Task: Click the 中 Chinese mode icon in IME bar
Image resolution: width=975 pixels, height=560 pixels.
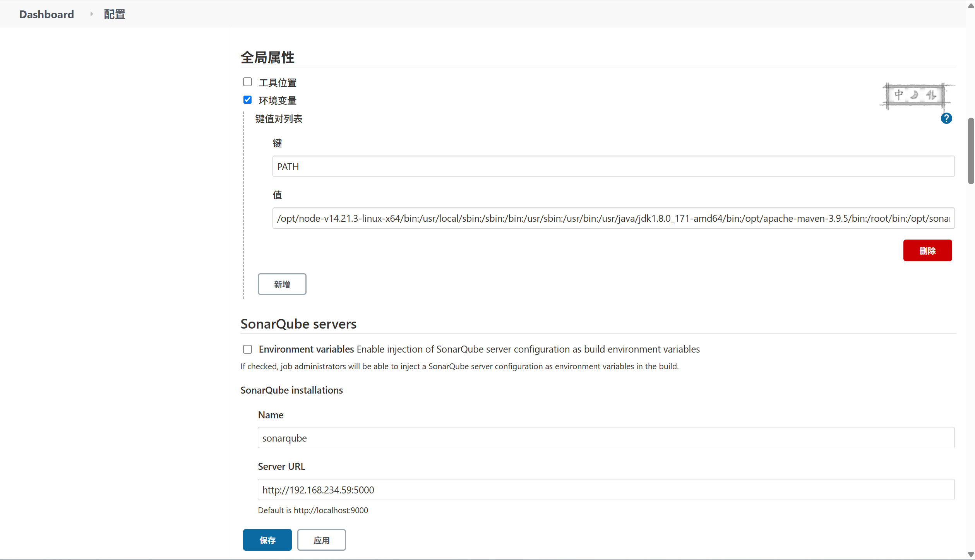Action: coord(899,94)
